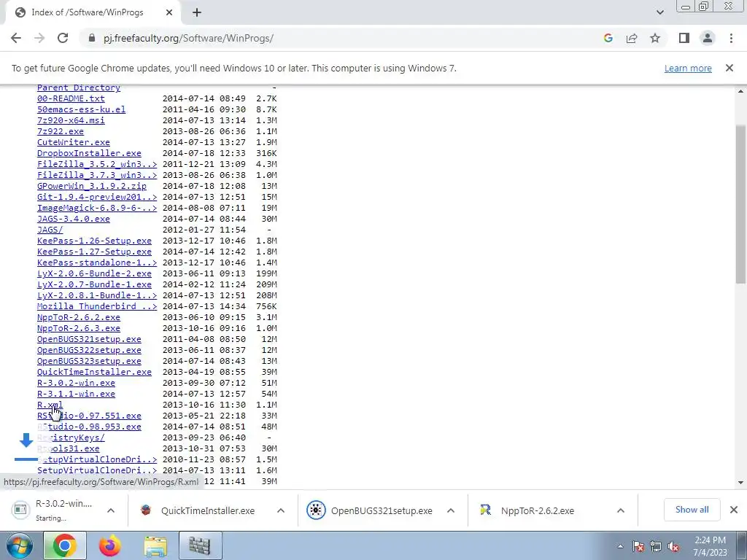Download ImageMagick-6.8.9-6 link
This screenshot has height=560, width=747.
click(97, 208)
